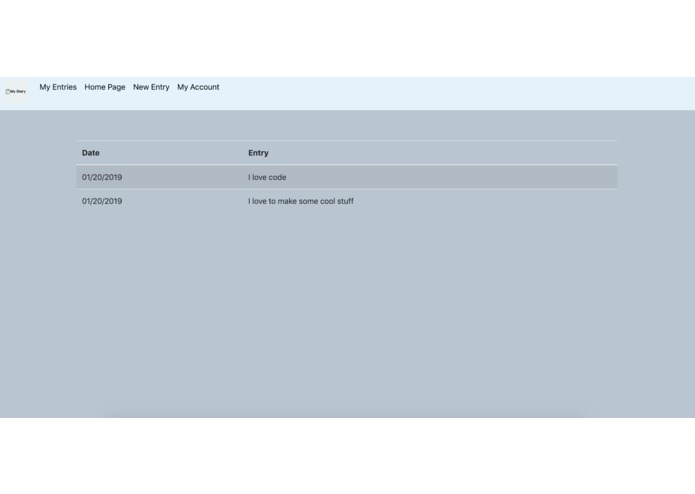The width and height of the screenshot is (695, 494).
Task: Select the 'I love code' entry
Action: click(267, 177)
